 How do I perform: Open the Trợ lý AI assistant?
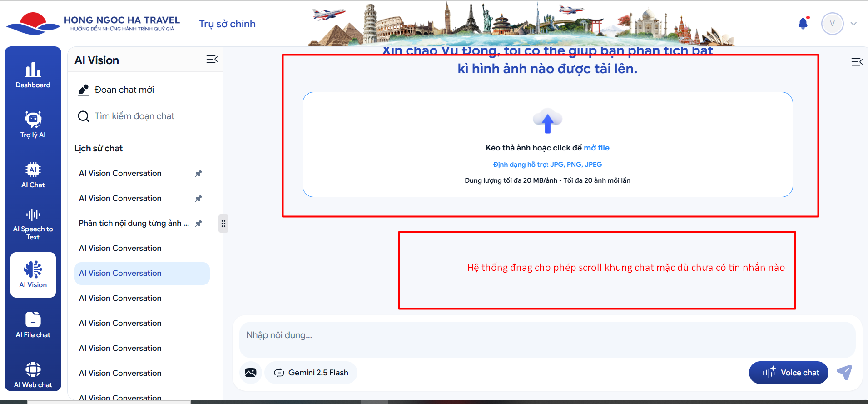click(x=33, y=125)
